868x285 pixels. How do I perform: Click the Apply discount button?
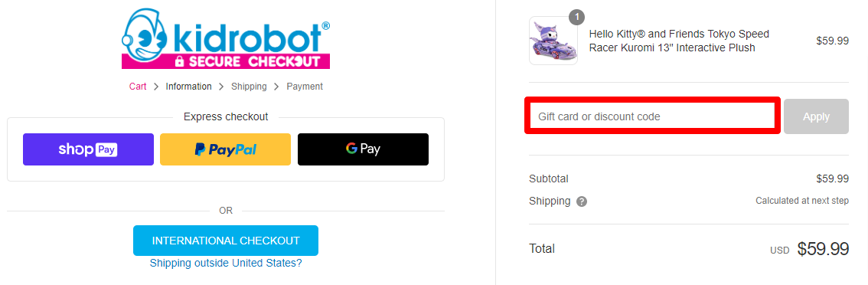point(816,116)
